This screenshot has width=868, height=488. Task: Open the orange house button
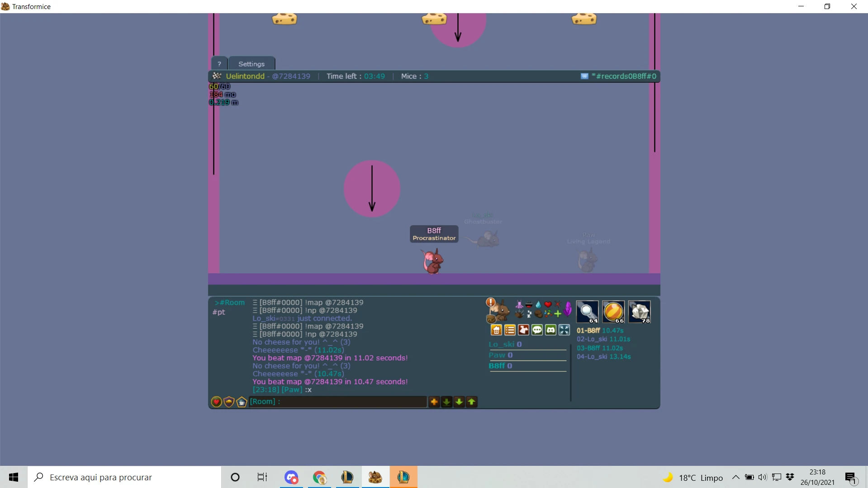click(x=496, y=330)
